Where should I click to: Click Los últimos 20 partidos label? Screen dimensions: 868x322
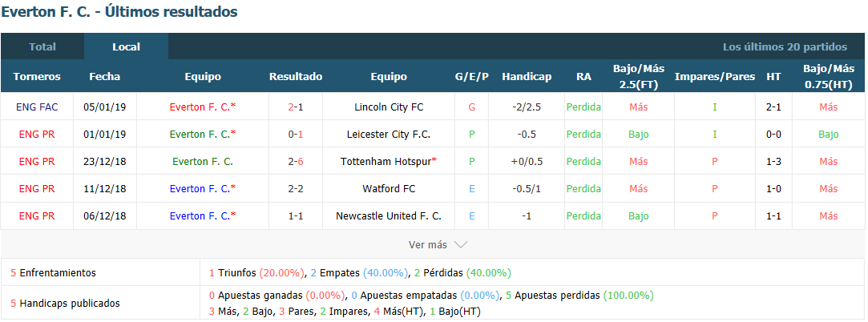pyautogui.click(x=785, y=47)
